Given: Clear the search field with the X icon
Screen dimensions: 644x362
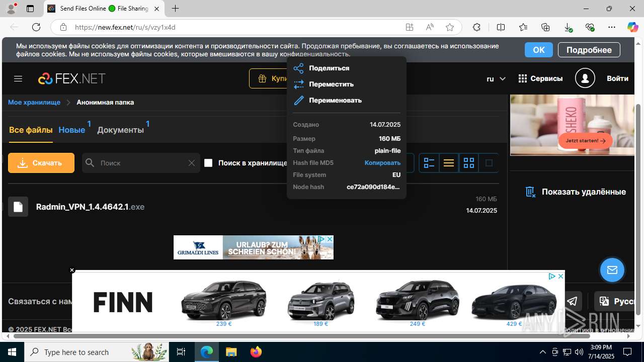Looking at the screenshot, I should (x=191, y=163).
